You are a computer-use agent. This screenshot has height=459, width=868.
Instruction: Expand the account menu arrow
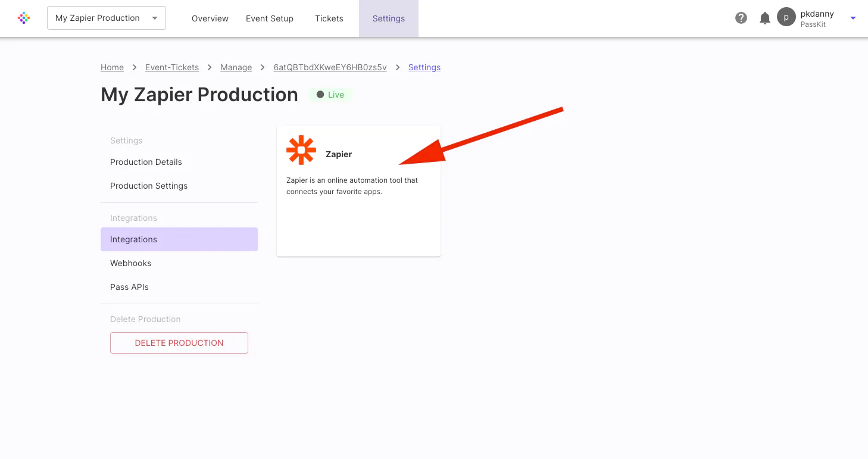tap(853, 18)
